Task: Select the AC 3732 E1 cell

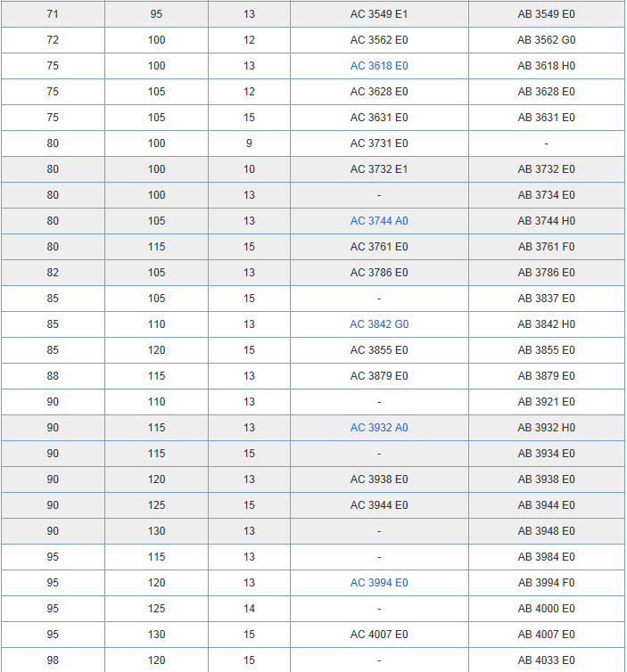Action: click(379, 169)
